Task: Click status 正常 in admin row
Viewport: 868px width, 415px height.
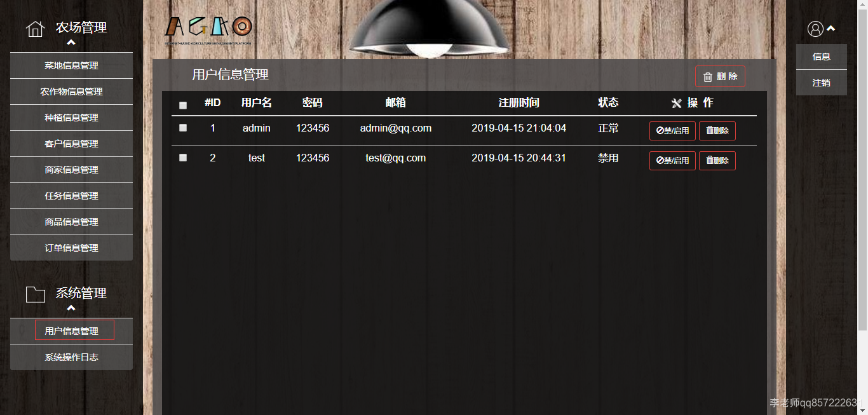Action: [608, 128]
